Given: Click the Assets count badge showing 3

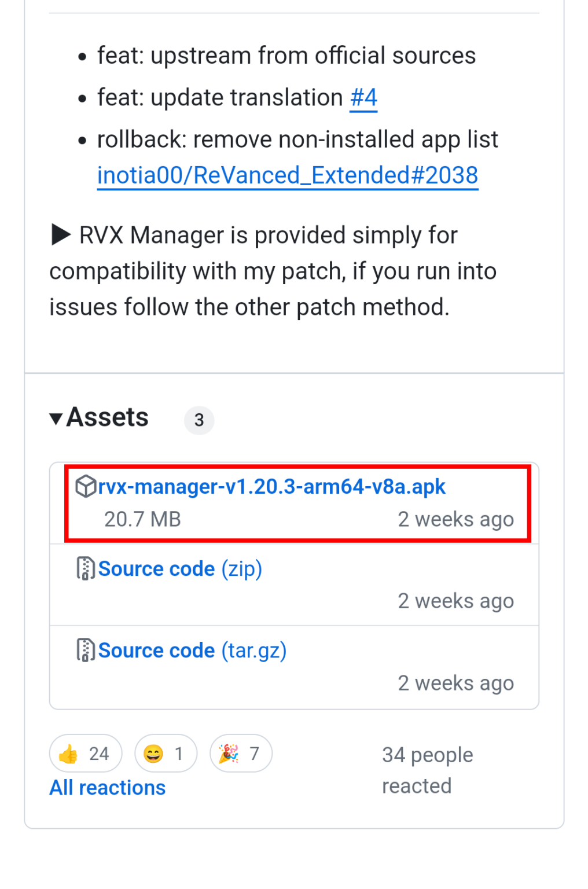Looking at the screenshot, I should pyautogui.click(x=199, y=420).
